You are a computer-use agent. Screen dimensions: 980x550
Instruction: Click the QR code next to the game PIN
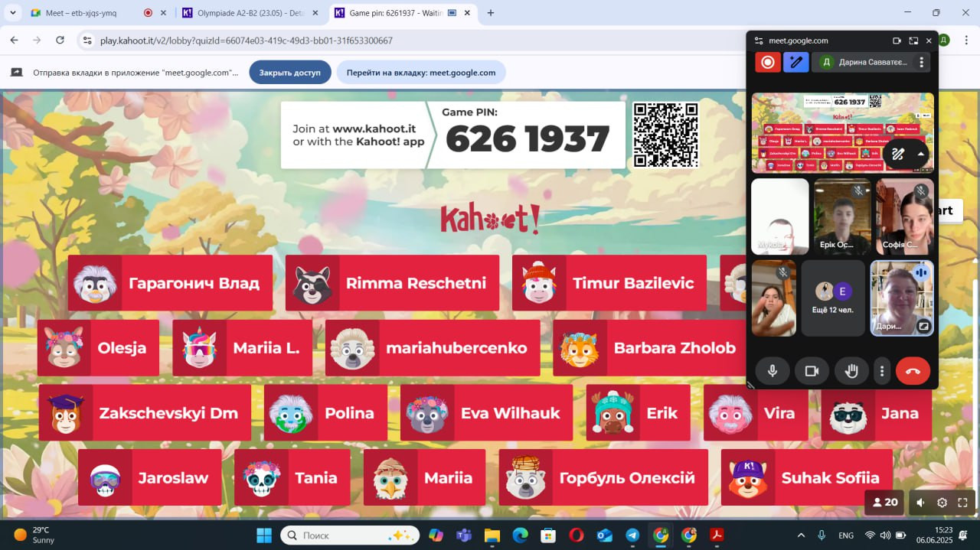(666, 135)
